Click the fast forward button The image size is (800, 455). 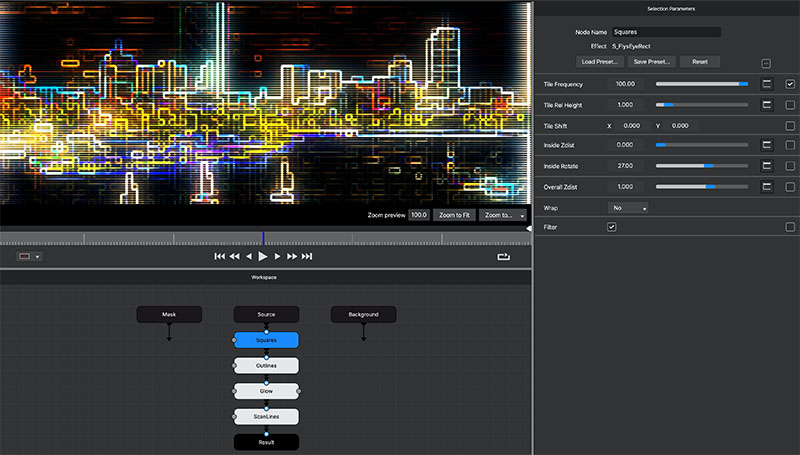point(293,257)
